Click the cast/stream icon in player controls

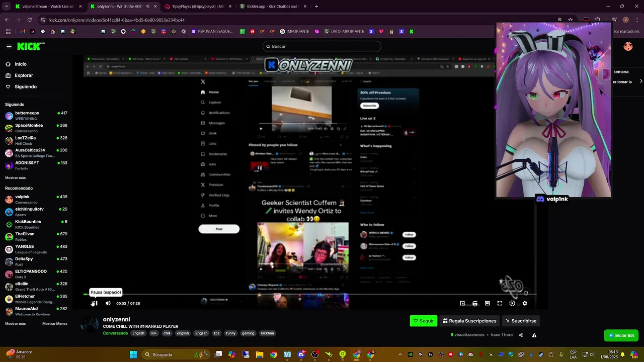click(475, 303)
